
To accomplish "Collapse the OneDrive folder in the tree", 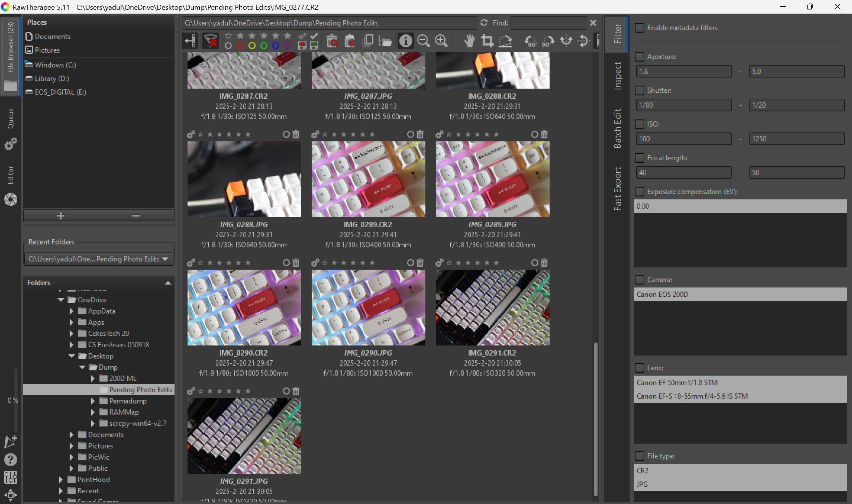I will [61, 299].
